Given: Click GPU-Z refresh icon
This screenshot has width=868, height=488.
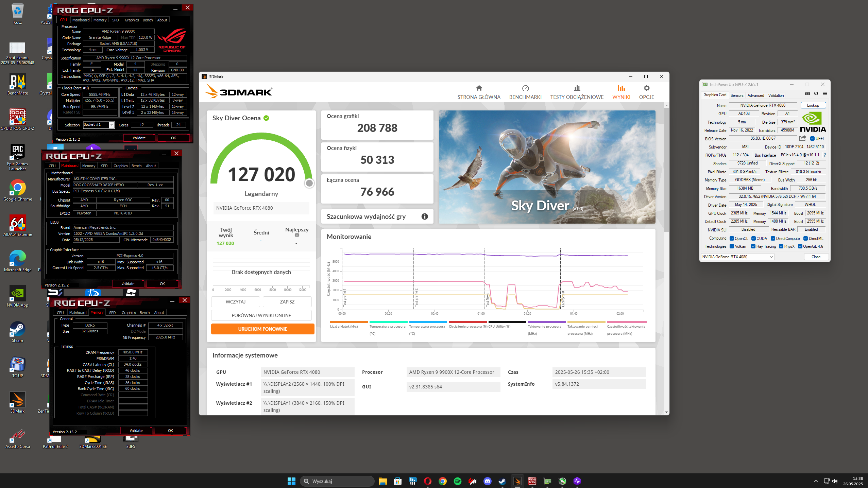Looking at the screenshot, I should [816, 94].
